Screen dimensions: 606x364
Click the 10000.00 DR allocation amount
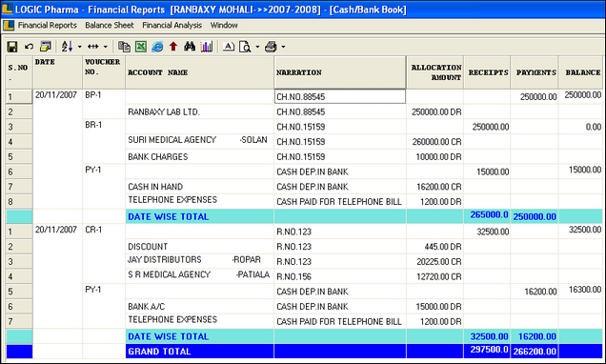tap(438, 157)
